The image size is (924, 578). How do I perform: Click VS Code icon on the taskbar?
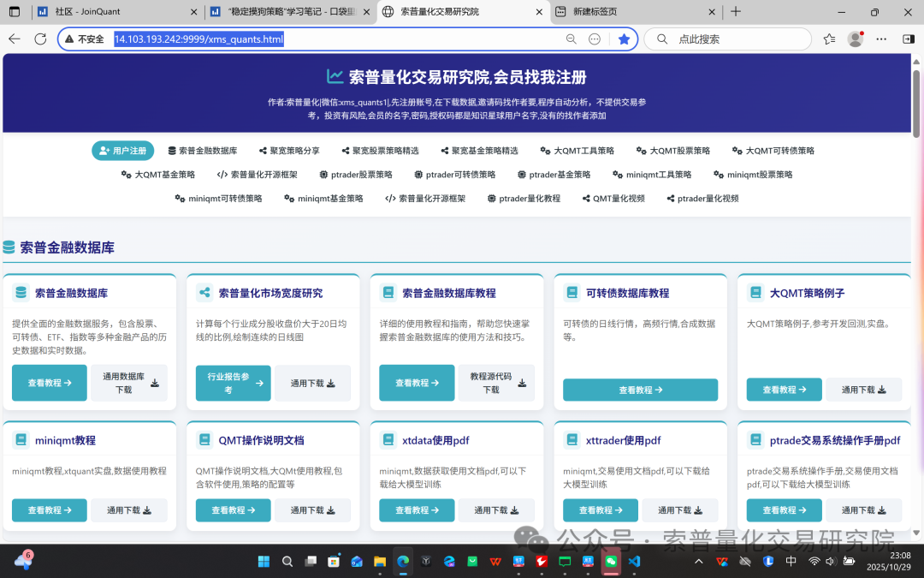pyautogui.click(x=634, y=563)
